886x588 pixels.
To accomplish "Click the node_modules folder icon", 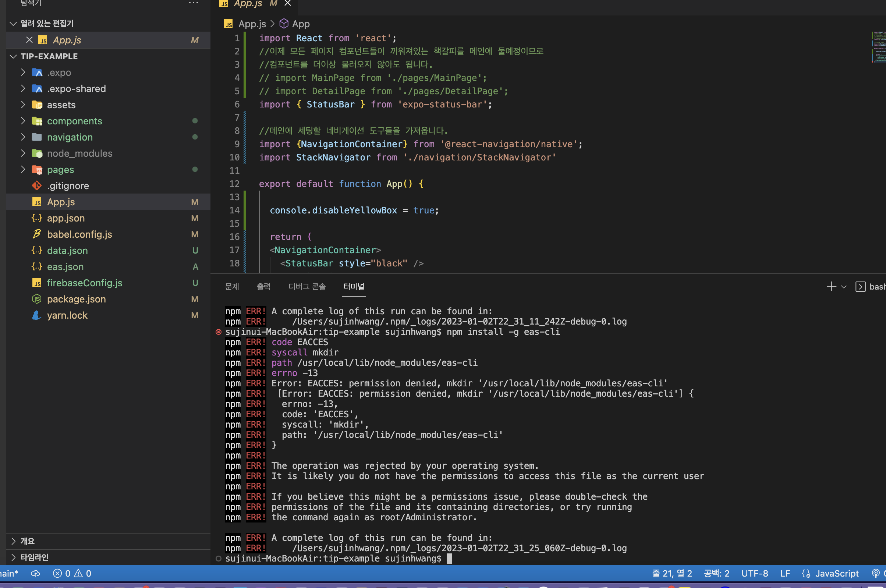I will coord(37,153).
